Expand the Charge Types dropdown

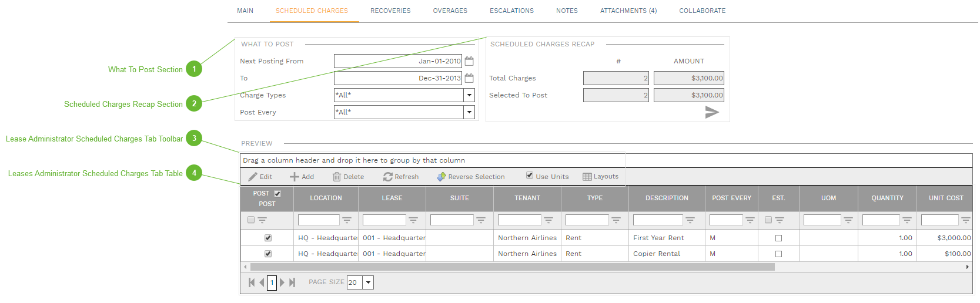click(x=469, y=95)
